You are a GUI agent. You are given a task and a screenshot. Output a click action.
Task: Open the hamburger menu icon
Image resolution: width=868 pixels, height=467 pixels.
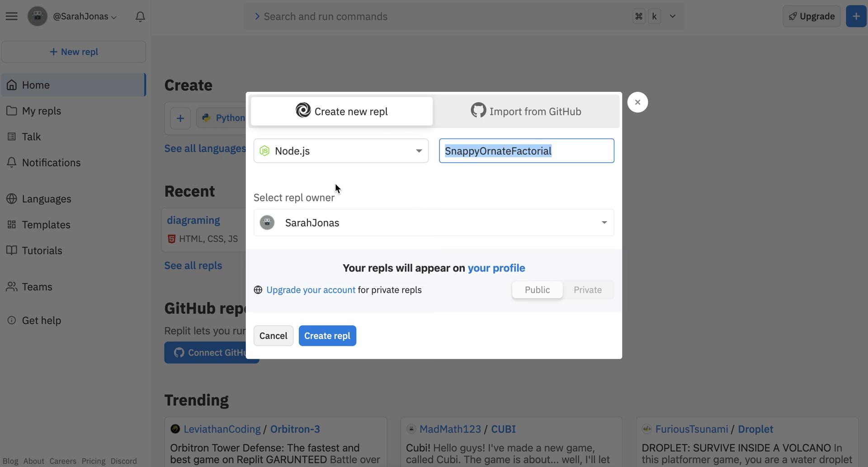click(x=12, y=16)
